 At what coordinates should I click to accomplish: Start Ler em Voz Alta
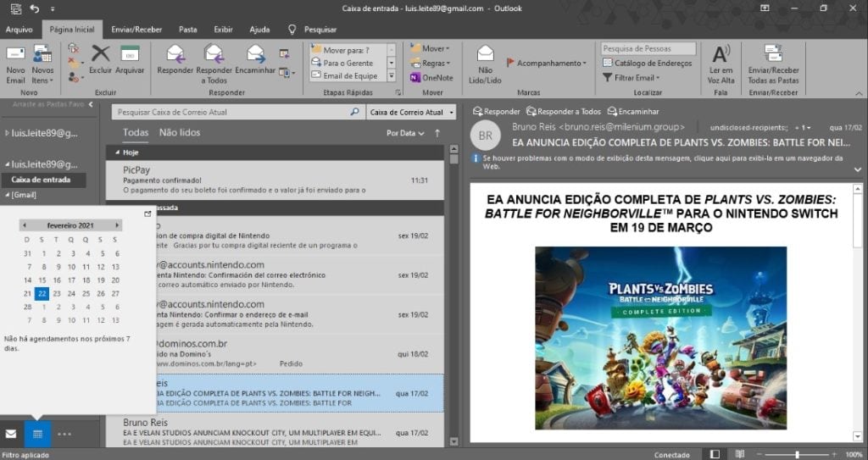pyautogui.click(x=721, y=64)
